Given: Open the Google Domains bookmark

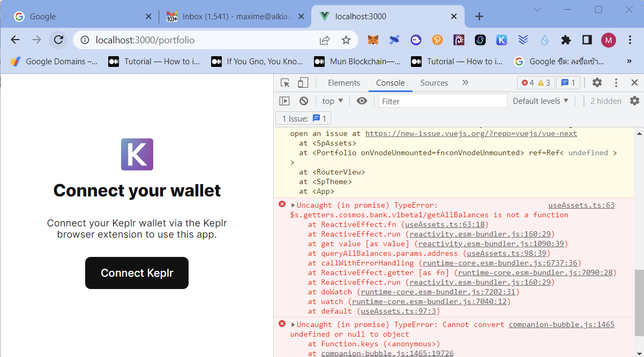Looking at the screenshot, I should tap(54, 62).
